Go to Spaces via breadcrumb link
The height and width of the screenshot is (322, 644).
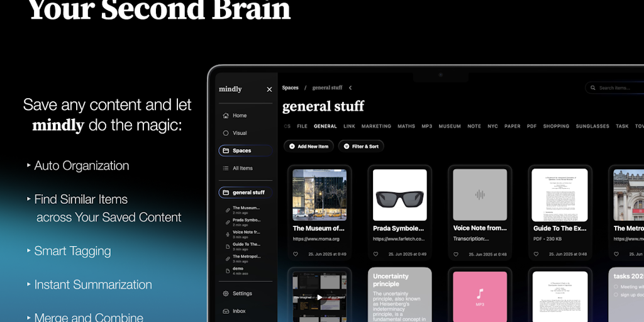click(291, 88)
